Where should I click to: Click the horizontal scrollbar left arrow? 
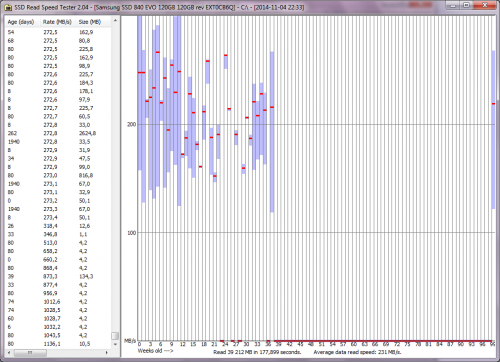tap(9, 352)
